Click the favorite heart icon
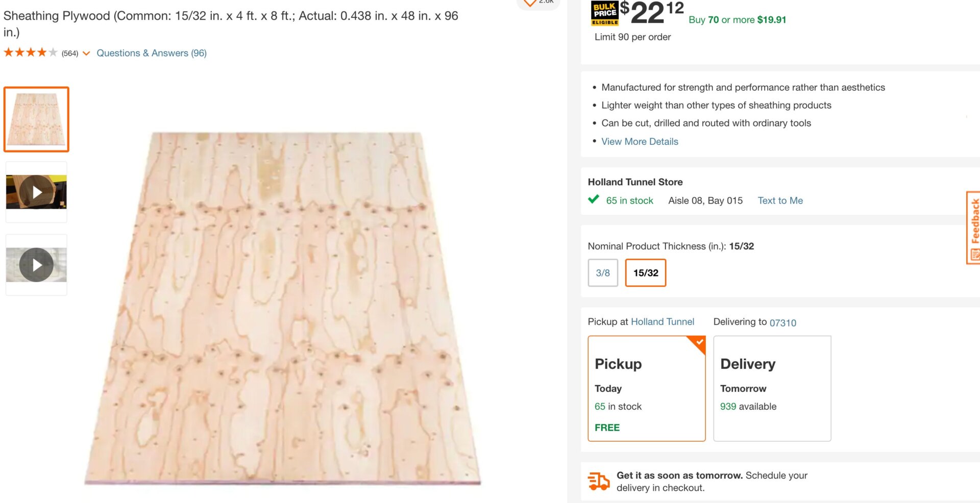The width and height of the screenshot is (980, 503). point(530,3)
